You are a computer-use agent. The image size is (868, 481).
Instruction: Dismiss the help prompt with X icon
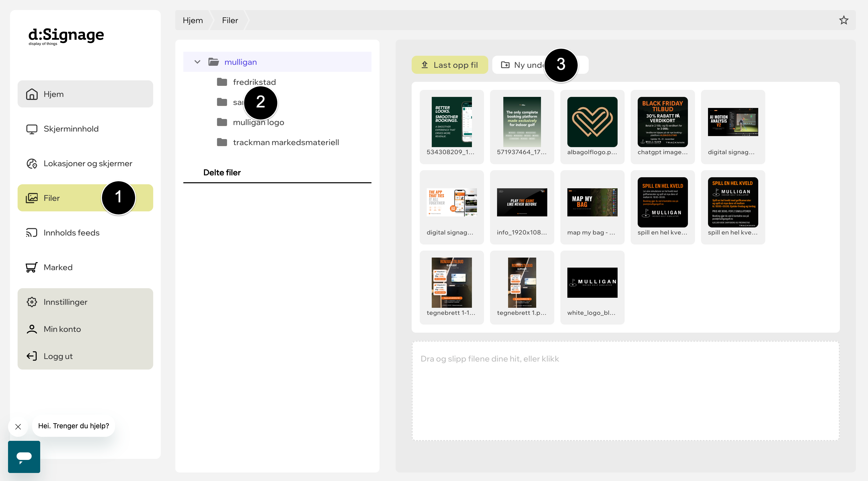coord(18,427)
